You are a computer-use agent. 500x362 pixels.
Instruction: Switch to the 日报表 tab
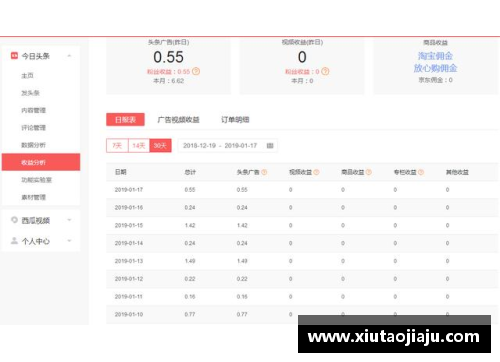click(x=125, y=120)
